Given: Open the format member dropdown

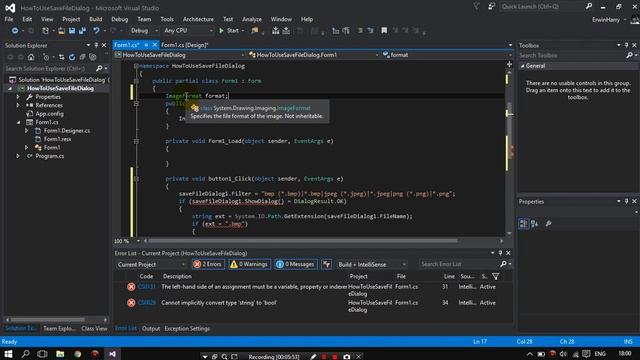Looking at the screenshot, I should [x=447, y=55].
